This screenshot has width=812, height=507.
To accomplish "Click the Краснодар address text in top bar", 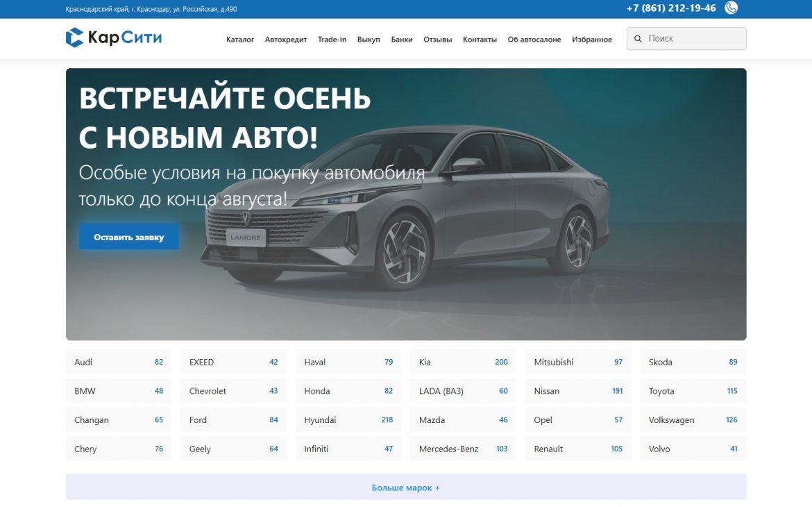I will (151, 9).
